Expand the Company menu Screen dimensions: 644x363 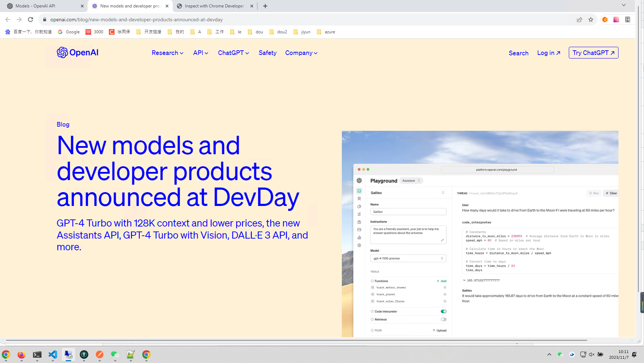[301, 53]
